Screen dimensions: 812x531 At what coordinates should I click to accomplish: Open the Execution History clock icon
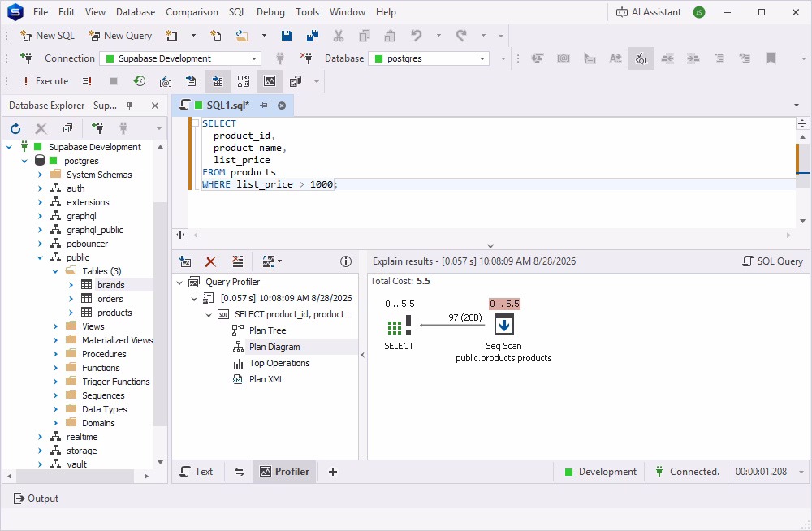[x=140, y=81]
